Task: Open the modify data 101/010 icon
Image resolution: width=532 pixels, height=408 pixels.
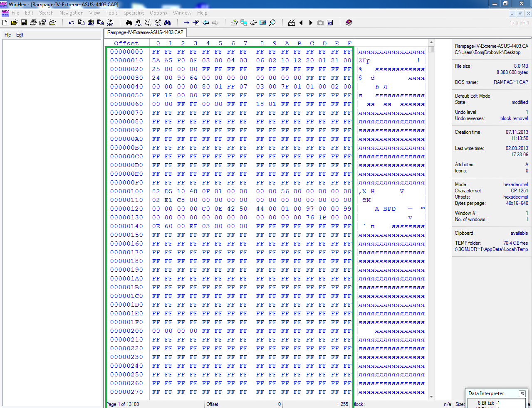Action: click(110, 22)
